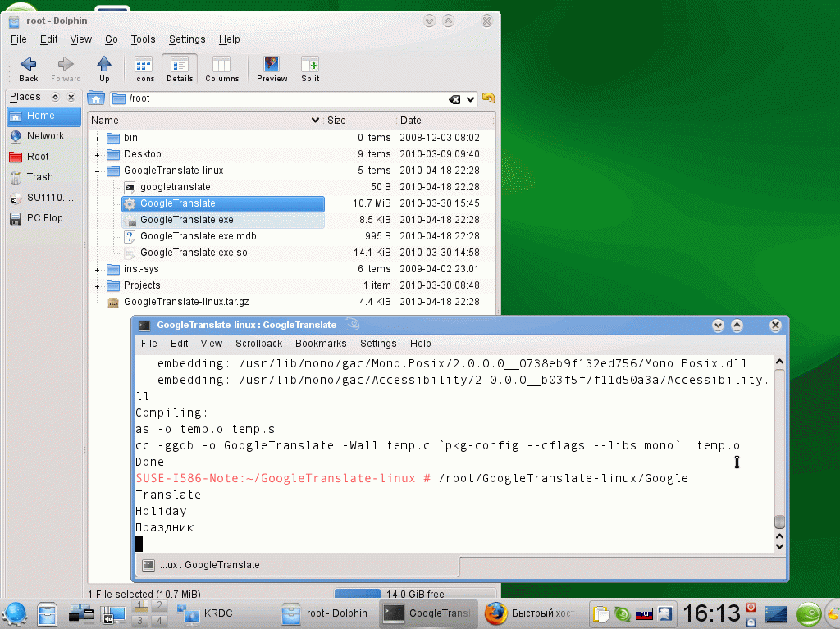Click the Places panel lock/float button
Screen dimensions: 840x629
tap(55, 97)
